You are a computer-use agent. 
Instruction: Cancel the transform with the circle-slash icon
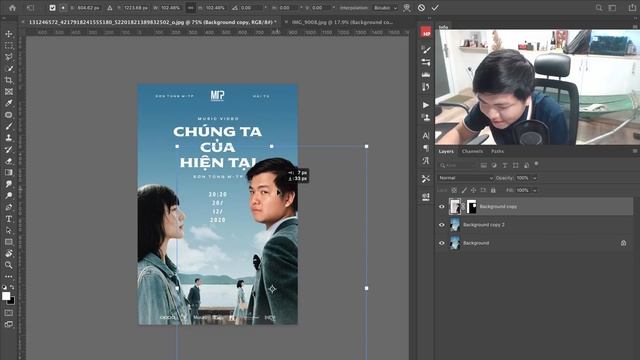tap(421, 8)
